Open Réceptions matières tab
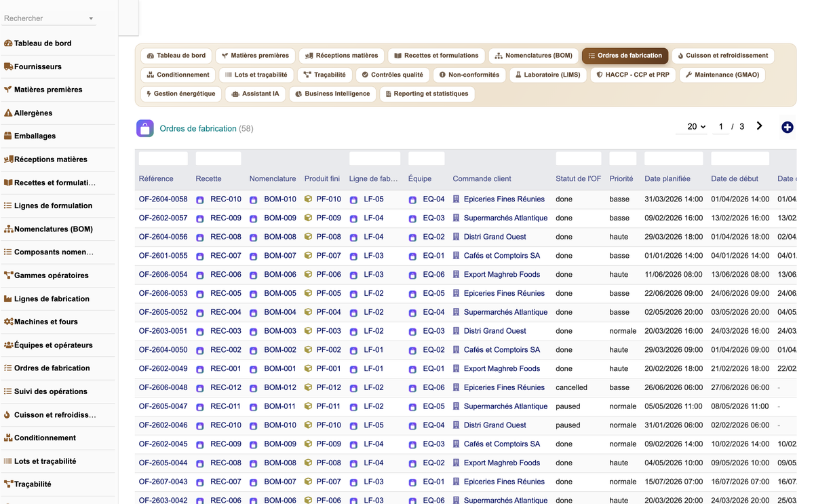 (341, 56)
